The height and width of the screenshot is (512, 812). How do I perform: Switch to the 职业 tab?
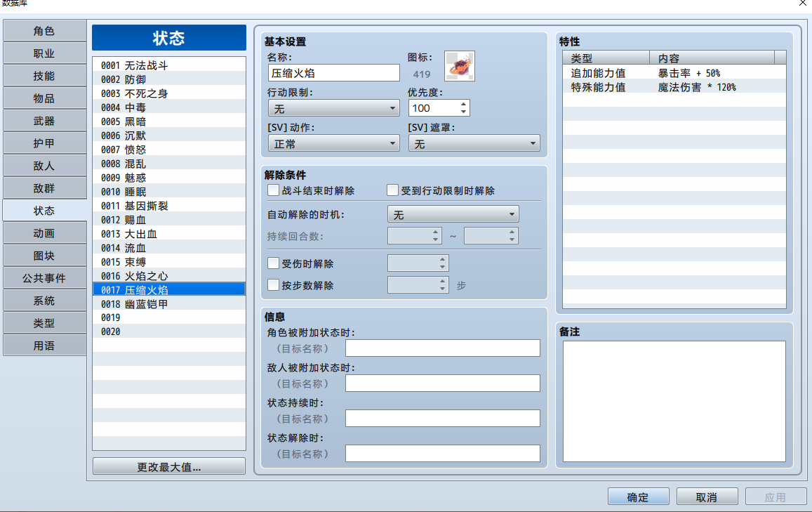pos(44,53)
